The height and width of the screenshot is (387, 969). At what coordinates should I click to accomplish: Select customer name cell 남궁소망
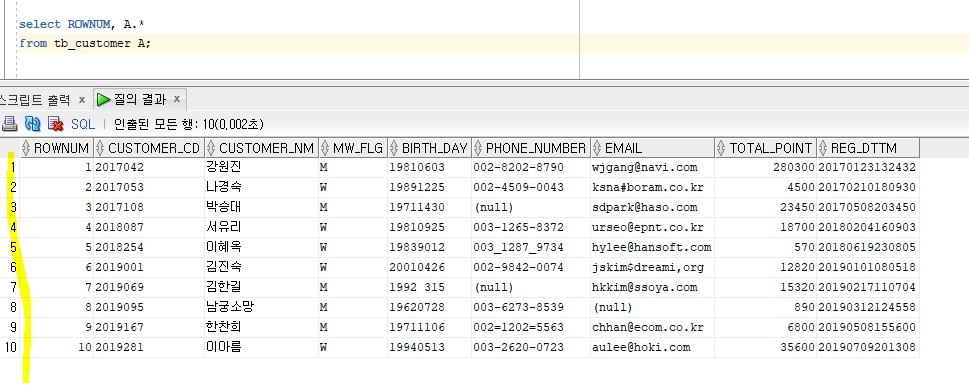coord(261,307)
